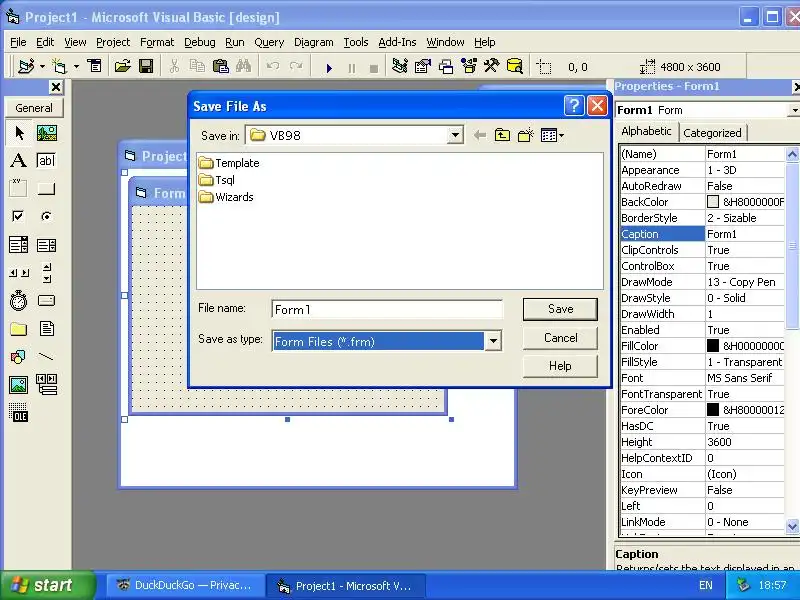Create New Folder in Save dialog
This screenshot has width=800, height=600.
pyautogui.click(x=526, y=135)
